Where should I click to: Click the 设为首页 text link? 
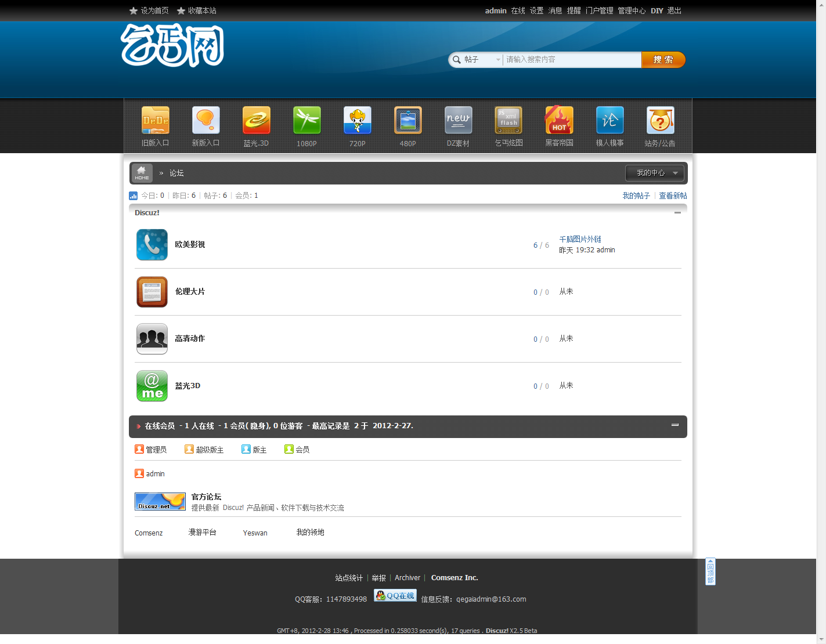point(155,10)
